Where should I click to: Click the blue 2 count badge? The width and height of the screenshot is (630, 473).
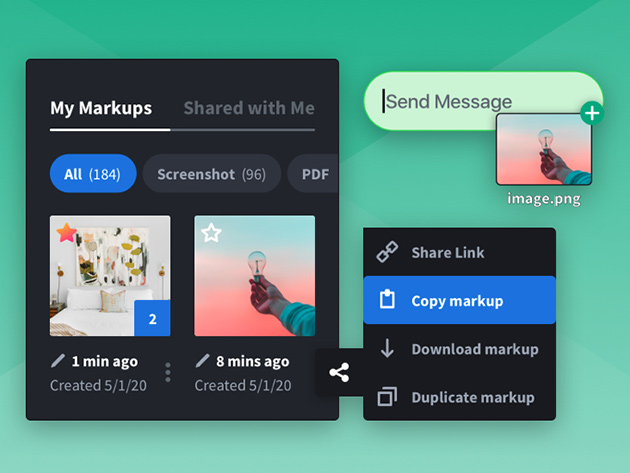(152, 318)
